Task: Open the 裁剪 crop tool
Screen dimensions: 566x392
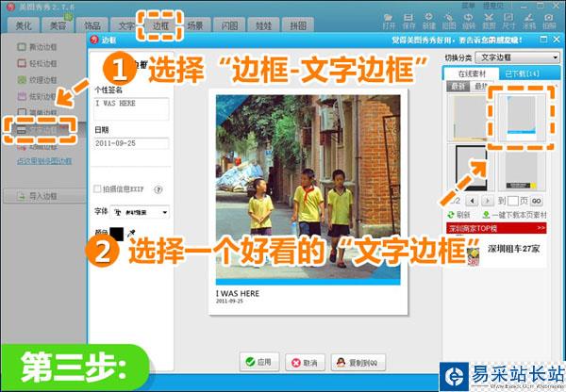Action: 489,22
